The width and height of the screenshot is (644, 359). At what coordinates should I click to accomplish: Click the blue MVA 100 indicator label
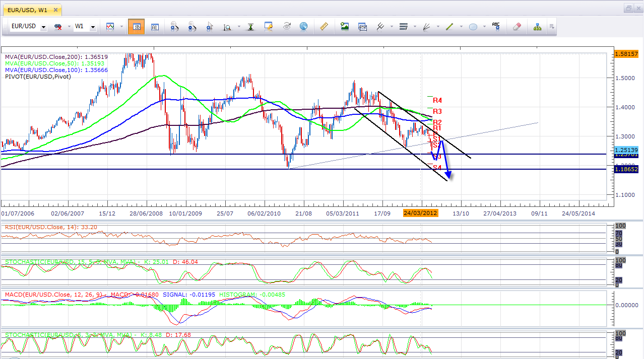tap(56, 70)
